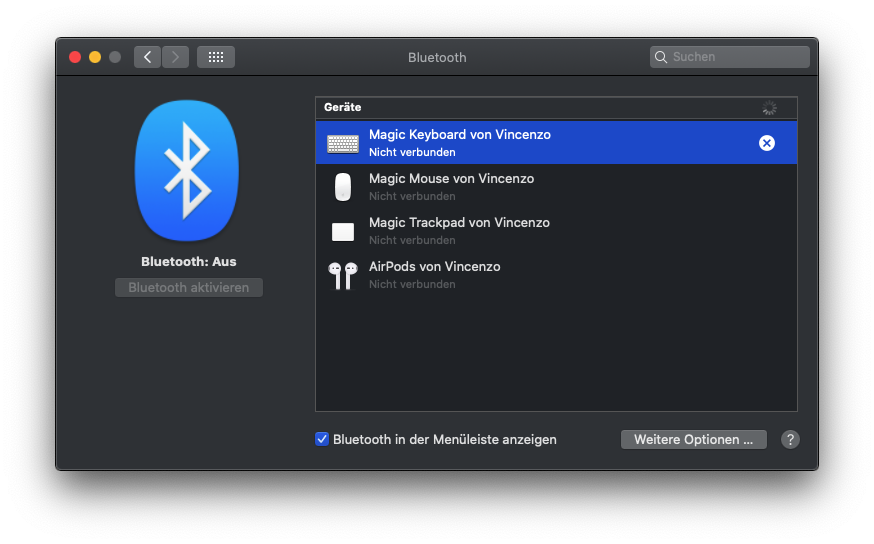The height and width of the screenshot is (544, 874).
Task: Click Nicht verbunden under Magic Keyboard
Action: click(x=412, y=152)
